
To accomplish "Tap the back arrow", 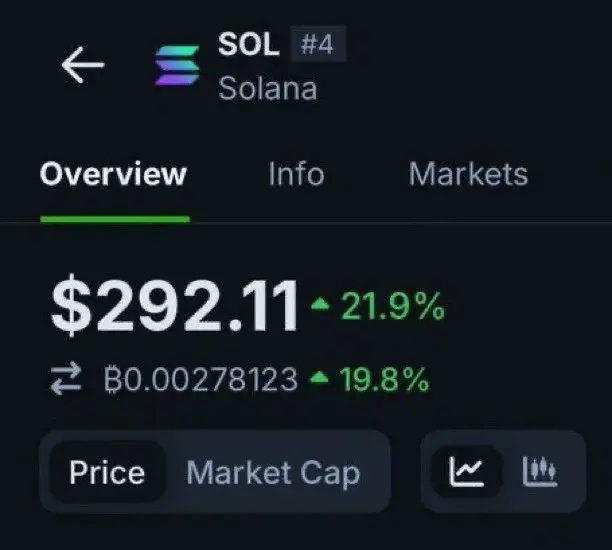I will (82, 65).
